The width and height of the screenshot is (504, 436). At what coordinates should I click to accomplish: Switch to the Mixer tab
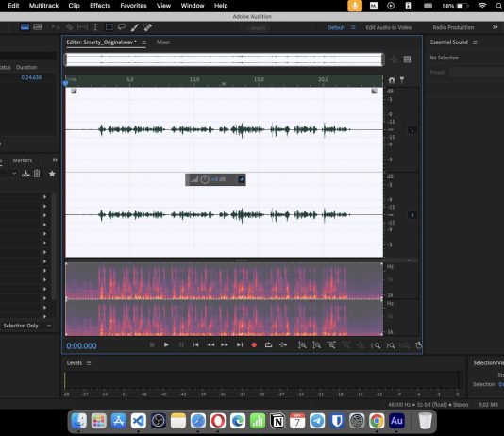click(163, 42)
